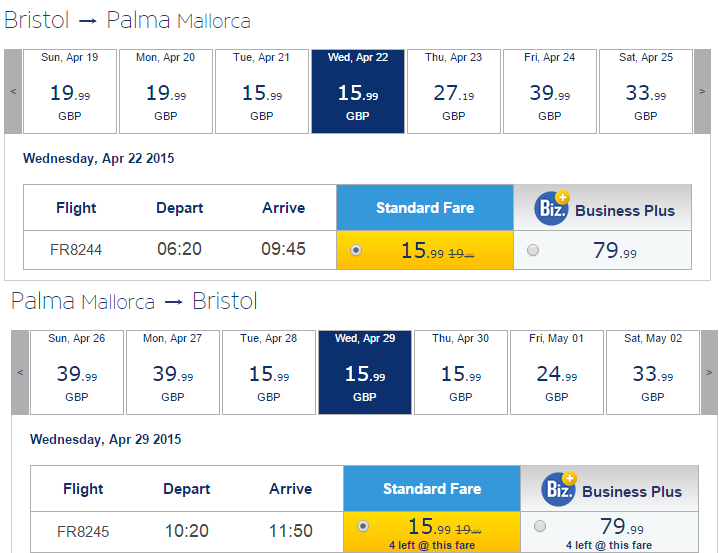Show earlier return dates with left arrow
719x553 pixels.
pyautogui.click(x=20, y=372)
